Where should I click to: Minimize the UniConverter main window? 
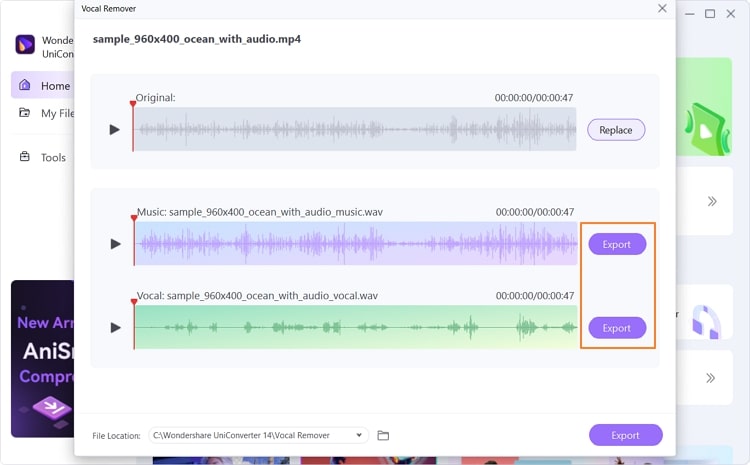pyautogui.click(x=690, y=14)
